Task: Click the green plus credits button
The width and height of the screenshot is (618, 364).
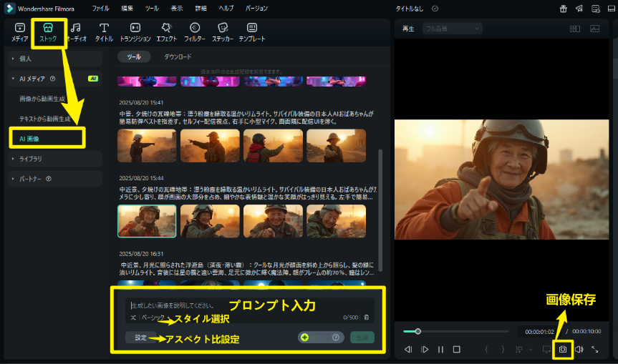Action: click(x=304, y=338)
